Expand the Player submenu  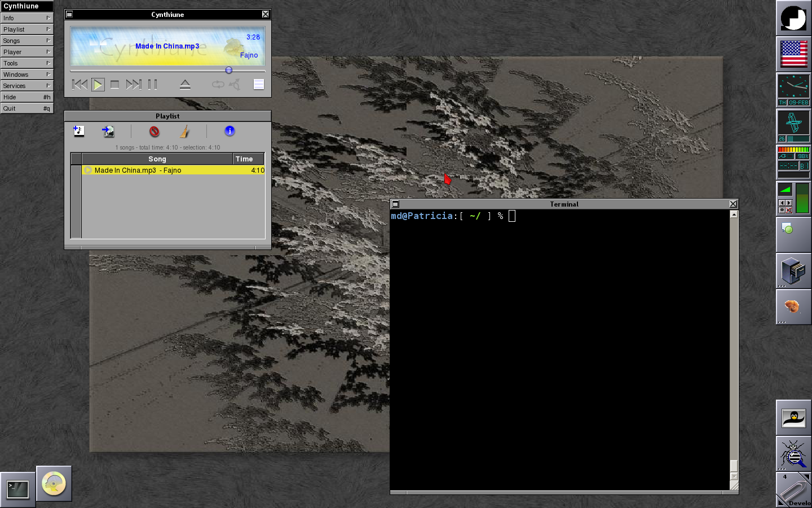[x=27, y=52]
